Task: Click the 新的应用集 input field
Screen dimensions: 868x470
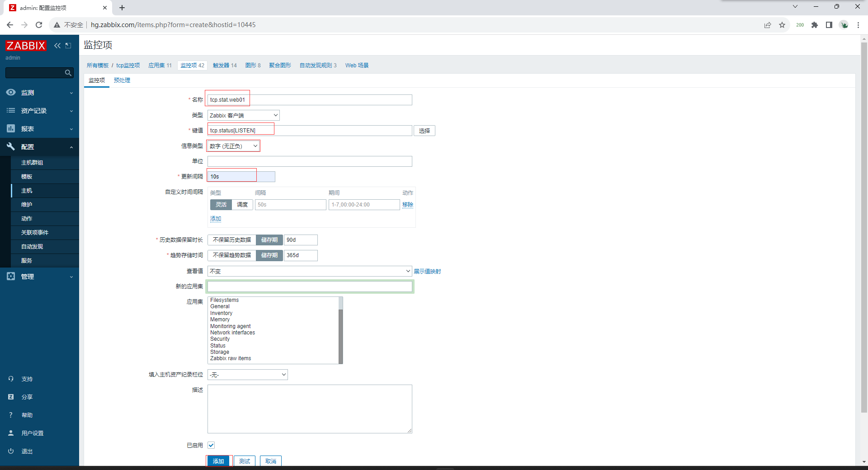Action: pyautogui.click(x=310, y=287)
